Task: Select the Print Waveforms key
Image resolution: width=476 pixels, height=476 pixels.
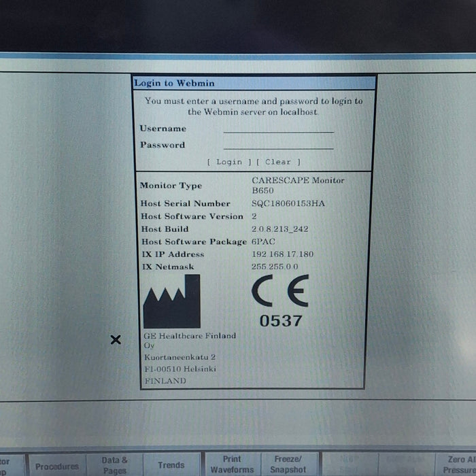Action: pyautogui.click(x=232, y=464)
